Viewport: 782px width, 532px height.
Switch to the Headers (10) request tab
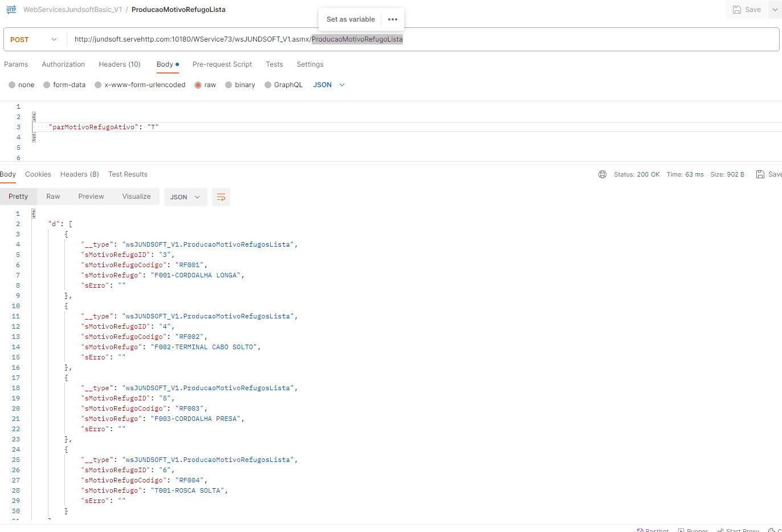point(120,64)
